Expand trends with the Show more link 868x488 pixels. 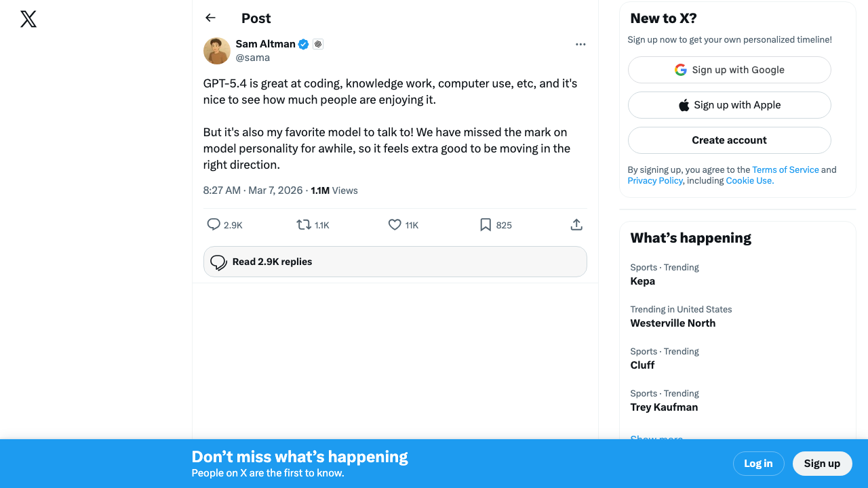coord(656,439)
